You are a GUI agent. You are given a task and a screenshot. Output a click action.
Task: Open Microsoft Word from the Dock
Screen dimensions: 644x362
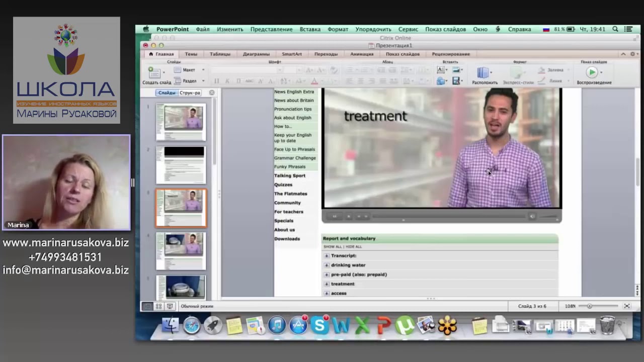point(341,326)
